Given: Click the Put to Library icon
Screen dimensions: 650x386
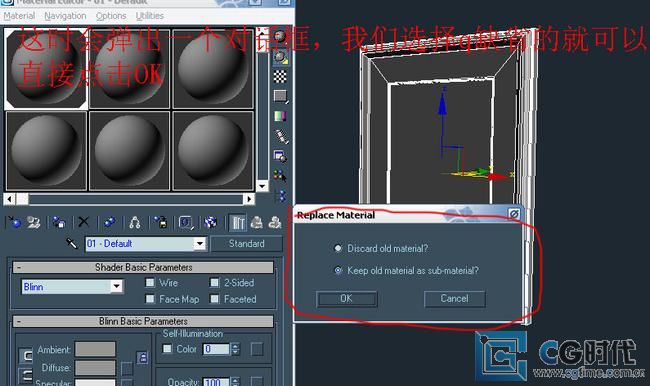Looking at the screenshot, I should click(x=161, y=223).
